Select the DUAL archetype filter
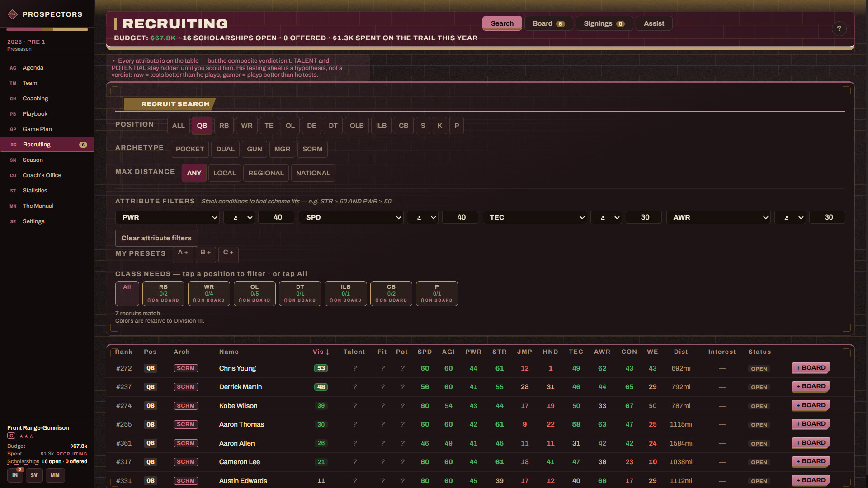This screenshot has width=868, height=488. click(x=225, y=149)
